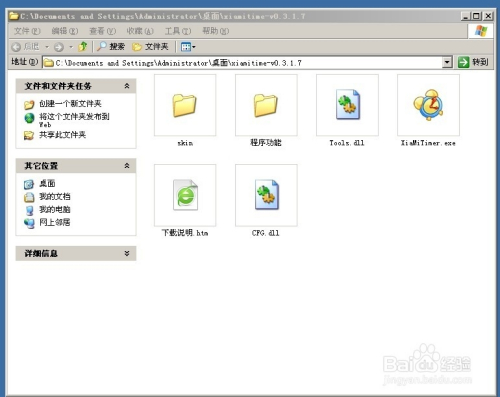The height and width of the screenshot is (397, 500).
Task: Select the 下载说明.htm file name label
Action: (x=185, y=233)
